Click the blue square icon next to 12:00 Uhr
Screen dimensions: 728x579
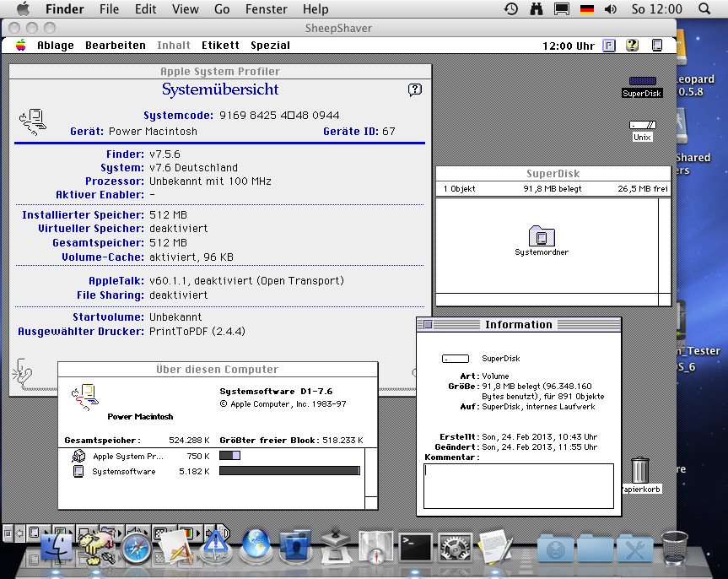point(609,45)
